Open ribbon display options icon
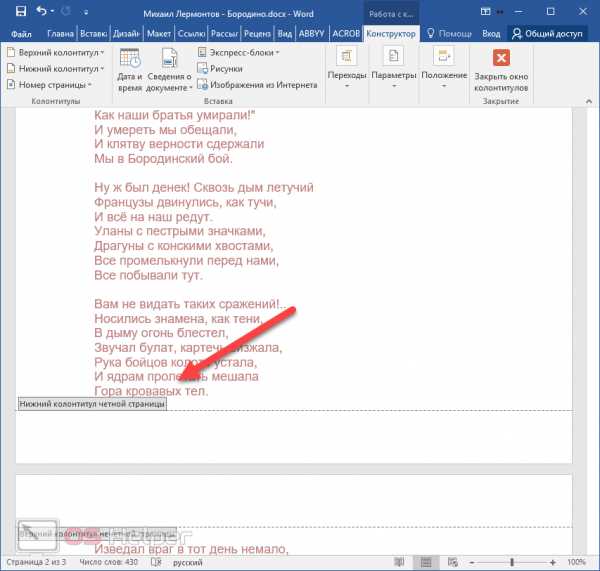Image resolution: width=600 pixels, height=571 pixels. (485, 11)
